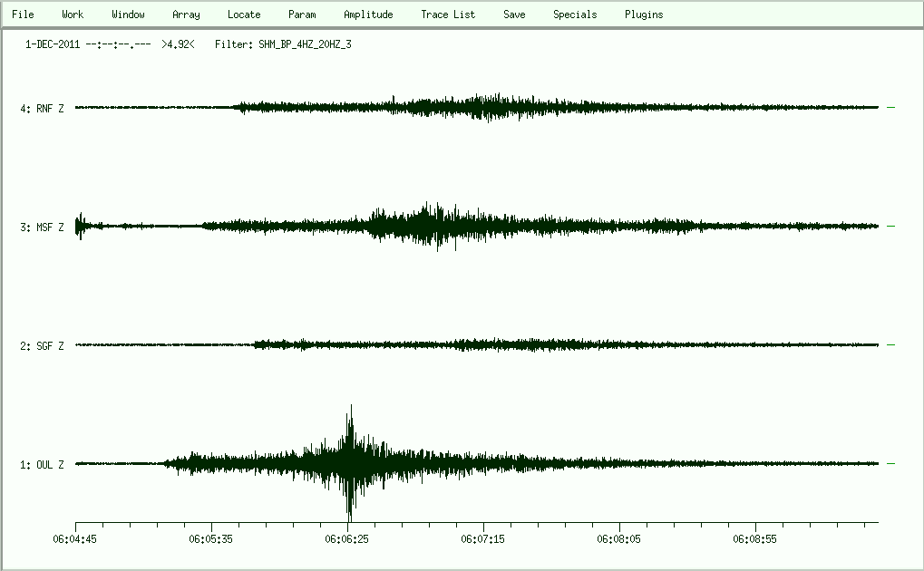This screenshot has height=571, width=924.
Task: Select the SGF Z trace label
Action: coord(42,346)
